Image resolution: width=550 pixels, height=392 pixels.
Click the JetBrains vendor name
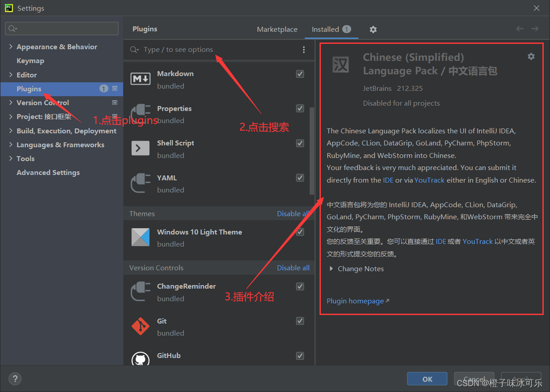click(377, 89)
